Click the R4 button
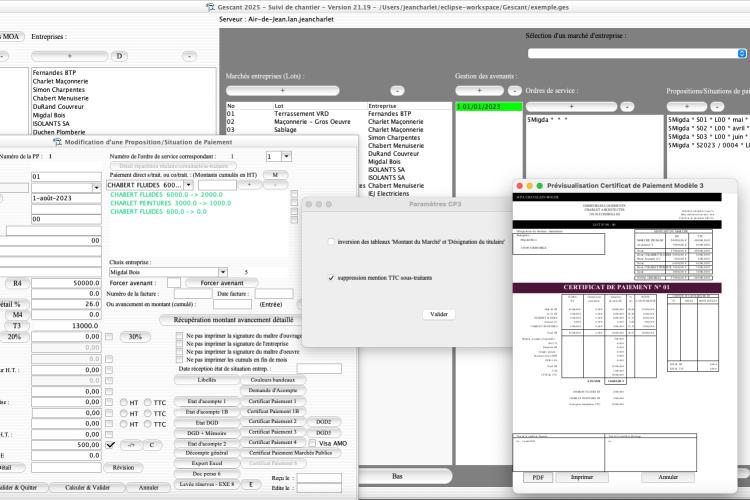Image resolution: width=750 pixels, height=500 pixels. coord(17,283)
